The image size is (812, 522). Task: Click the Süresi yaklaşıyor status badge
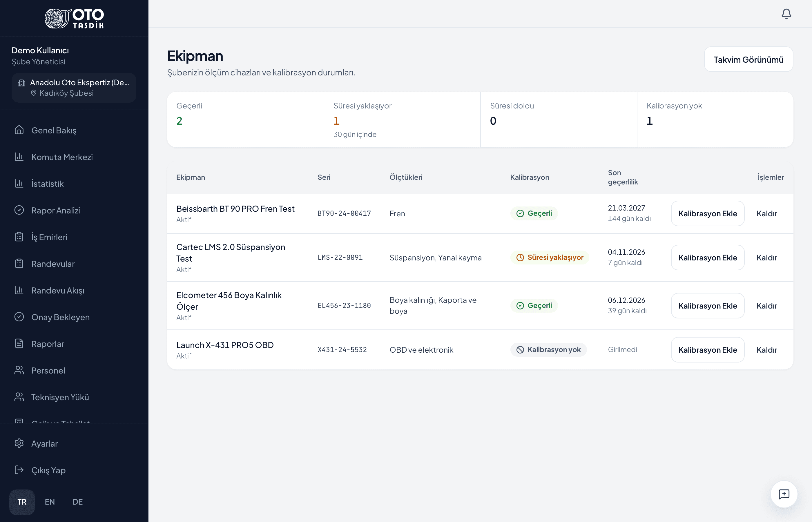click(550, 258)
